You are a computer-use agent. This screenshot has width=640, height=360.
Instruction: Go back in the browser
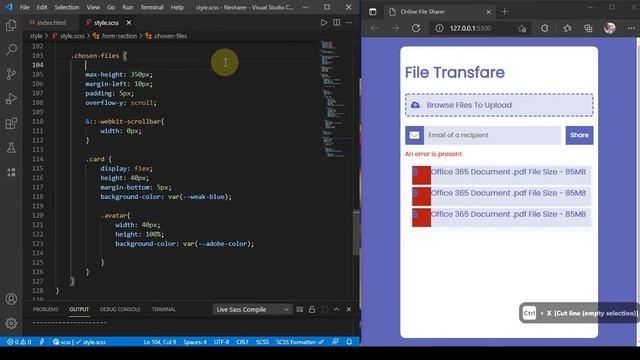pyautogui.click(x=374, y=28)
